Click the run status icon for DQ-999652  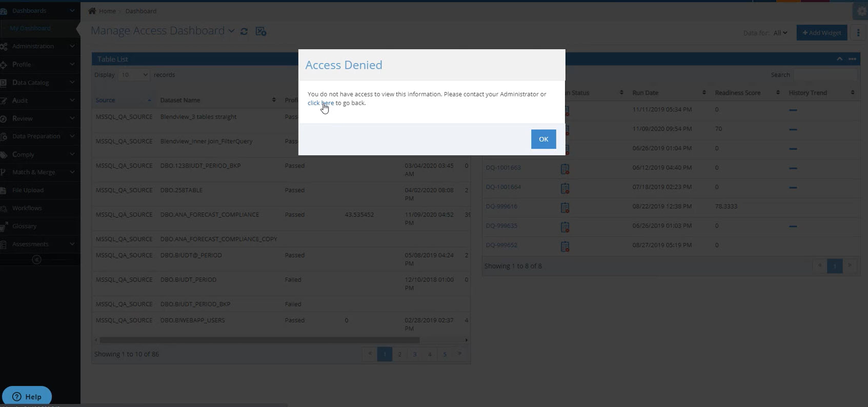(x=565, y=247)
